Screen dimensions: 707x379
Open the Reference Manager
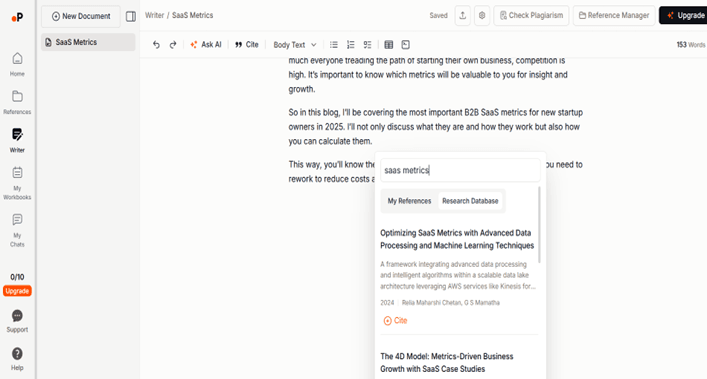(614, 15)
